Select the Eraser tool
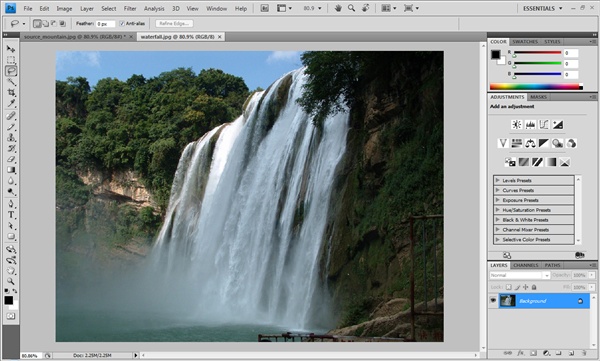Viewport: 600px width, 361px height. coord(11,159)
